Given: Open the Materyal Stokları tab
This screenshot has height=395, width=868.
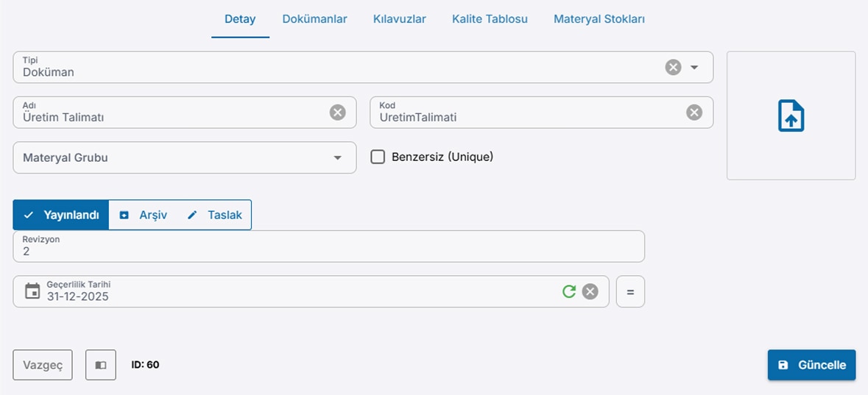Looking at the screenshot, I should tap(599, 19).
